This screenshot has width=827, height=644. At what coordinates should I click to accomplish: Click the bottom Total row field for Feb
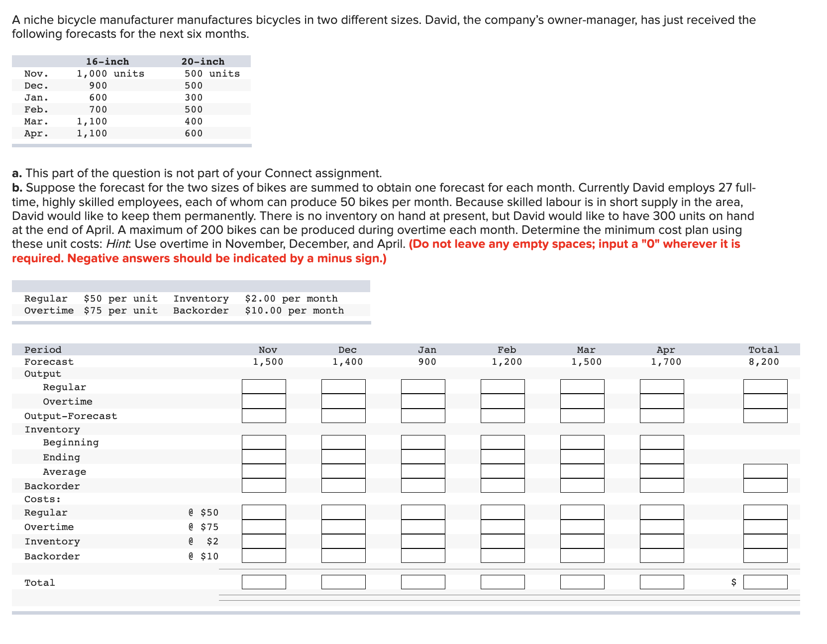coord(503,582)
